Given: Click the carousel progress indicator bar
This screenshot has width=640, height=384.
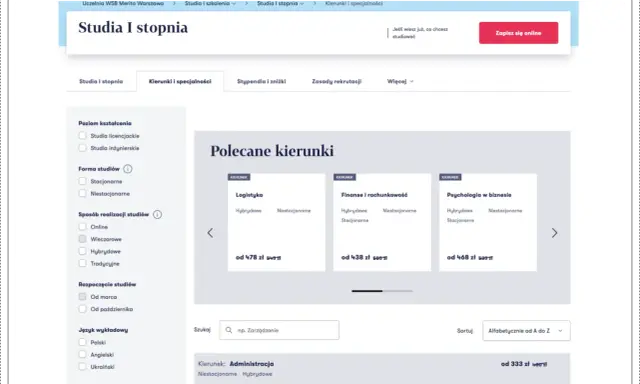Looking at the screenshot, I should (382, 291).
